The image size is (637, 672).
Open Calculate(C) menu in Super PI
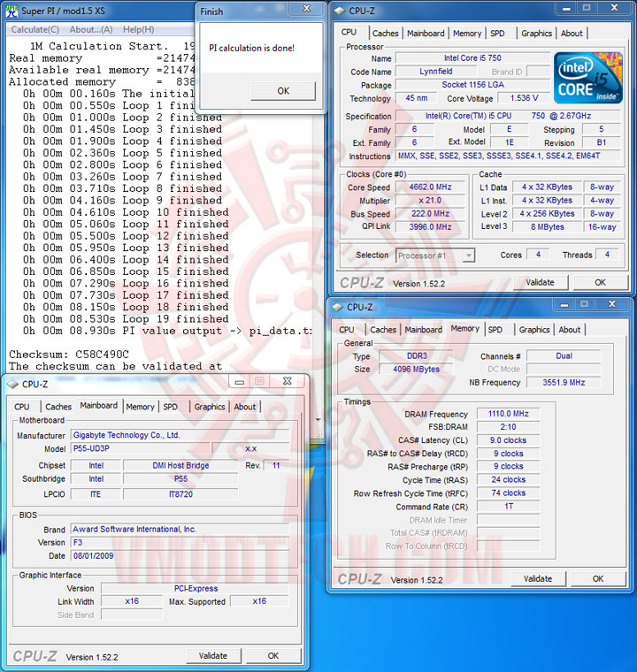tap(35, 29)
